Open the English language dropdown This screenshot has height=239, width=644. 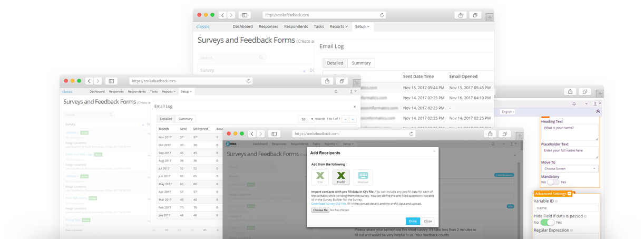pos(508,112)
